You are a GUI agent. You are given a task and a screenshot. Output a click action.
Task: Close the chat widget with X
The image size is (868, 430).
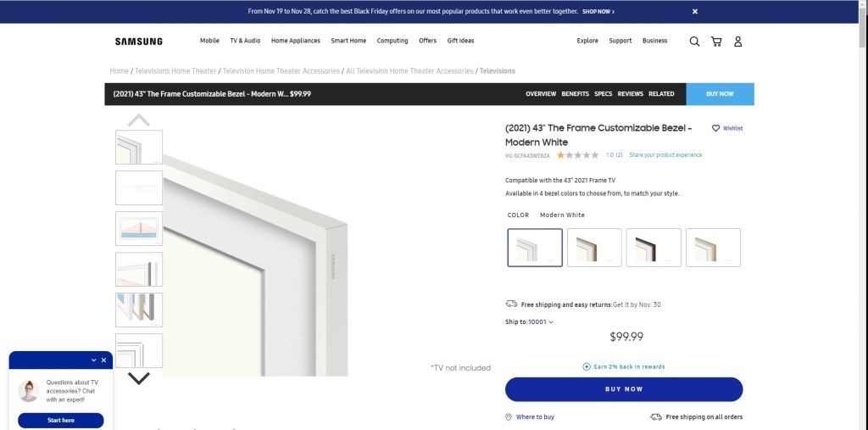coord(103,360)
